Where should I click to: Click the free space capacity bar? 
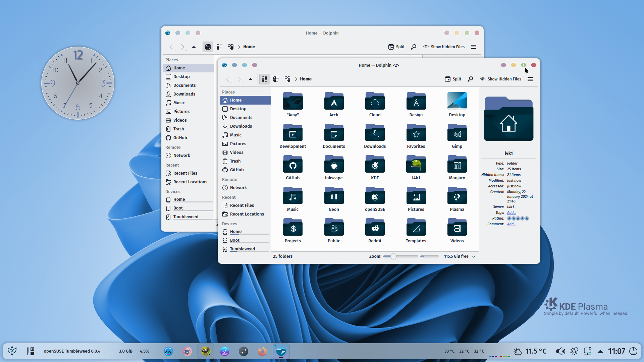point(429,256)
